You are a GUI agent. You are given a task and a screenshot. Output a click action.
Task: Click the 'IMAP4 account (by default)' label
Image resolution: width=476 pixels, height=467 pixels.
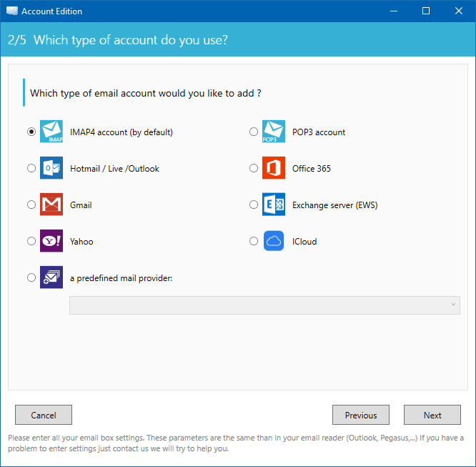tap(122, 132)
